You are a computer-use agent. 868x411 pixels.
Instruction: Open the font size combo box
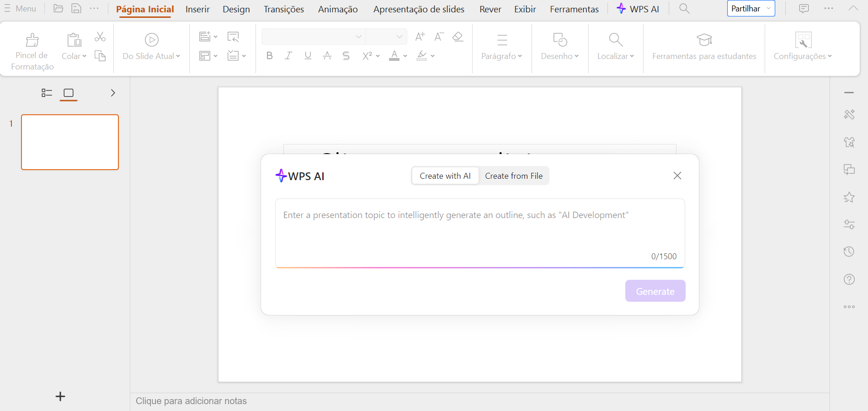386,37
